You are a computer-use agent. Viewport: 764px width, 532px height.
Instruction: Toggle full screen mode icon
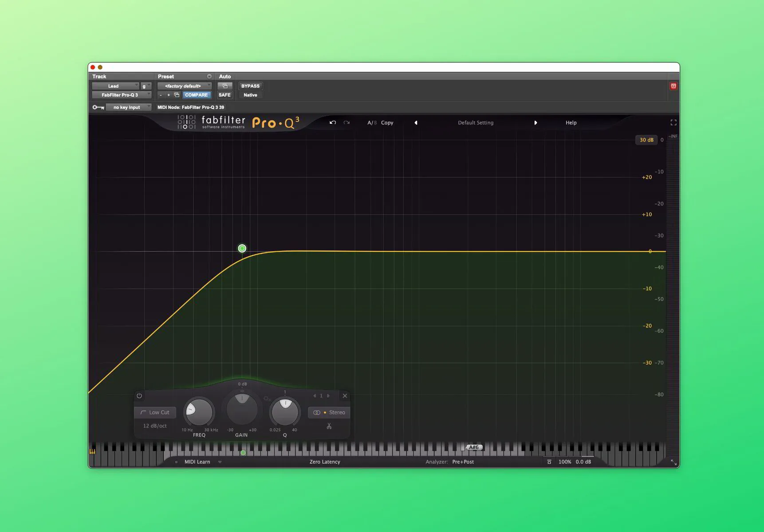[x=673, y=122]
